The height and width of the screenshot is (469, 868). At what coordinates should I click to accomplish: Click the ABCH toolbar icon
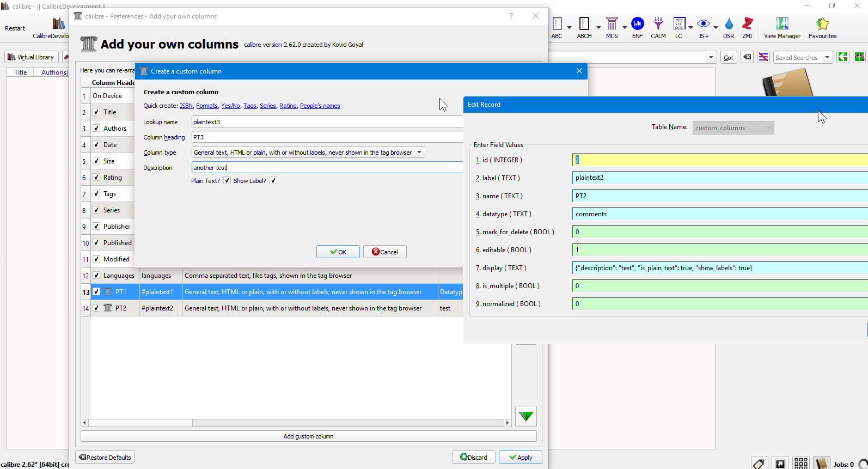[584, 24]
